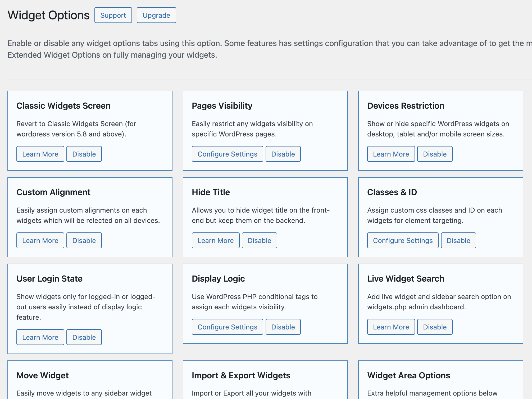Viewport: 532px width, 399px height.
Task: Disable the Classes & ID feature
Action: click(x=458, y=240)
